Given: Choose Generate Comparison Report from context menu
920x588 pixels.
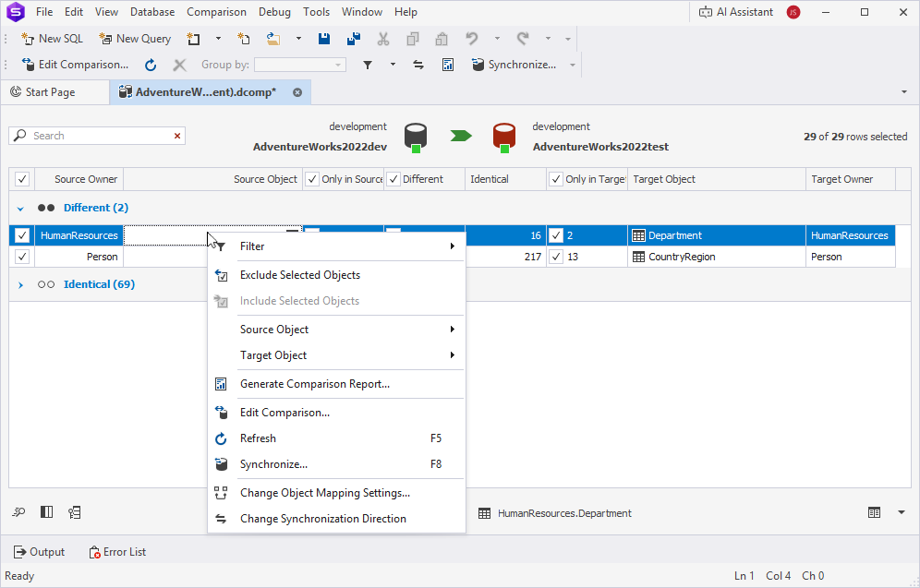Looking at the screenshot, I should pyautogui.click(x=314, y=384).
